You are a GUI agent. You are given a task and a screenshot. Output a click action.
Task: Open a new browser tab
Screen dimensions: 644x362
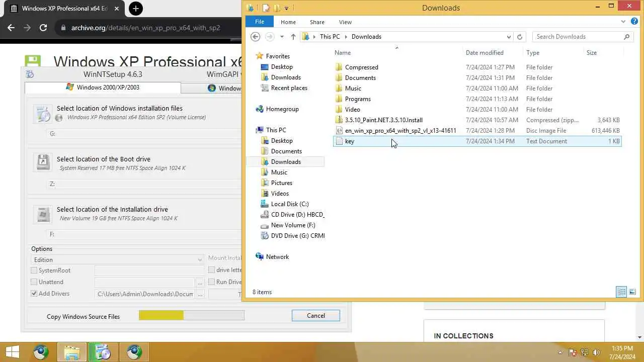[x=136, y=9]
